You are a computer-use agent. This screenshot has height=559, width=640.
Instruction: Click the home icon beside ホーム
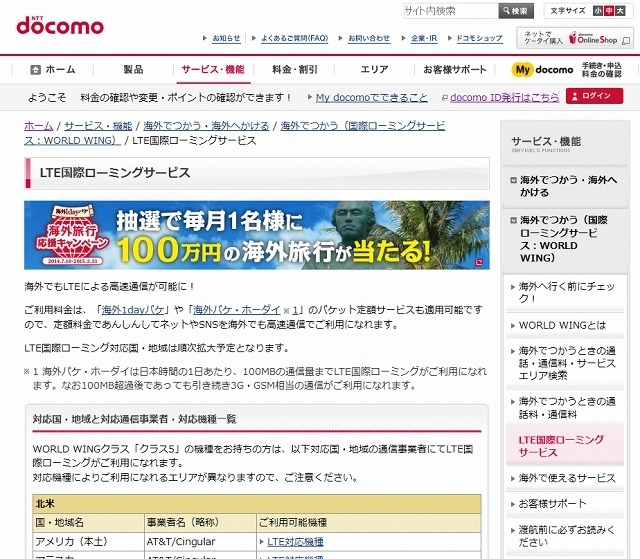[36, 69]
